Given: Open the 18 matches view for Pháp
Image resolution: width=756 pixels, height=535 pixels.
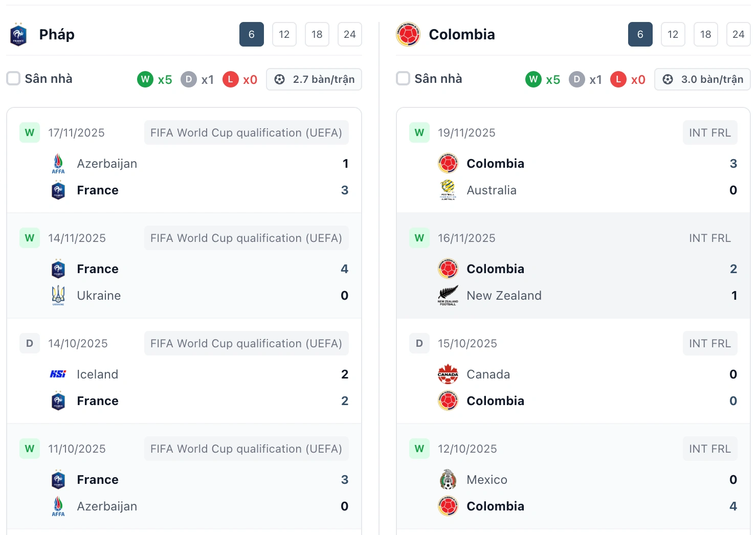Looking at the screenshot, I should click(317, 34).
